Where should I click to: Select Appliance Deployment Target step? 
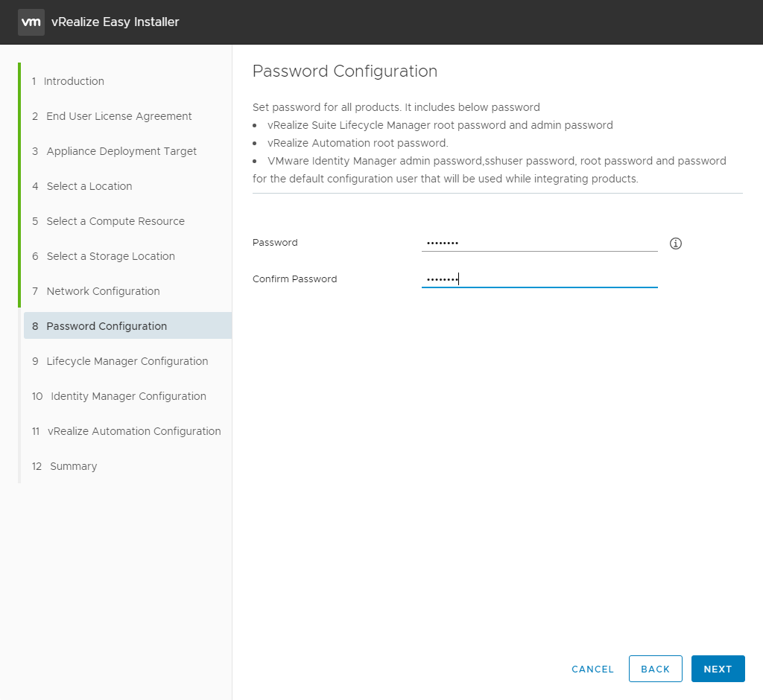tap(114, 151)
